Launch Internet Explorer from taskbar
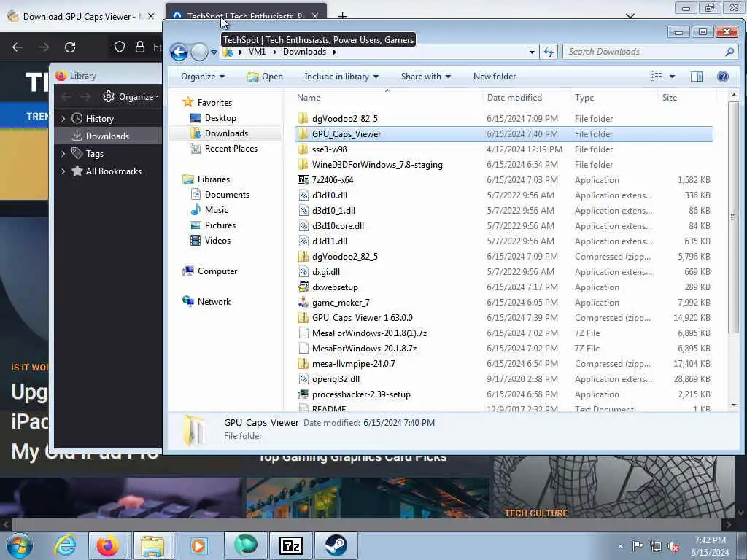747x560 pixels. 65,545
